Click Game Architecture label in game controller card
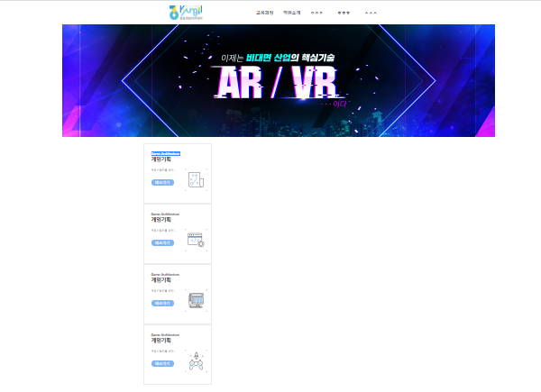 point(165,334)
